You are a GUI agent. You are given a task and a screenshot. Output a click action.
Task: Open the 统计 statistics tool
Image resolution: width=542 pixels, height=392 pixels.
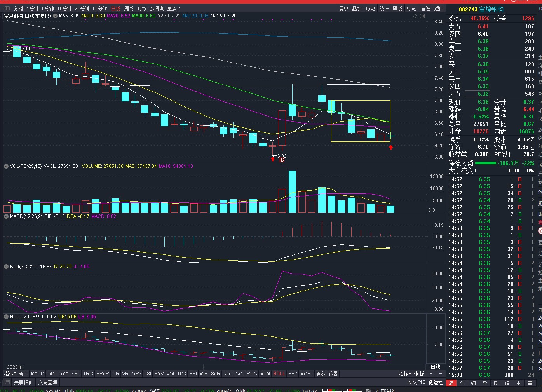coord(384,9)
